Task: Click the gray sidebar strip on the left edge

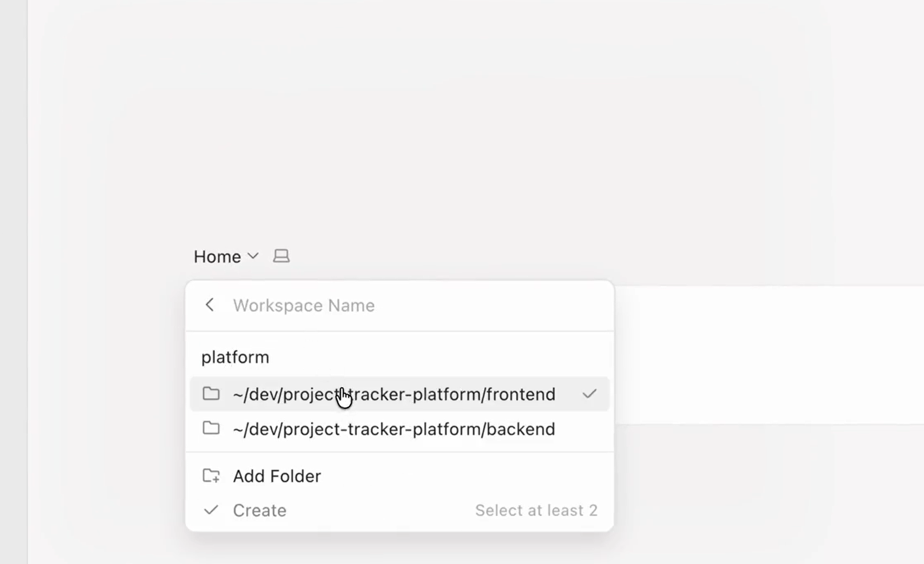Action: 14,282
